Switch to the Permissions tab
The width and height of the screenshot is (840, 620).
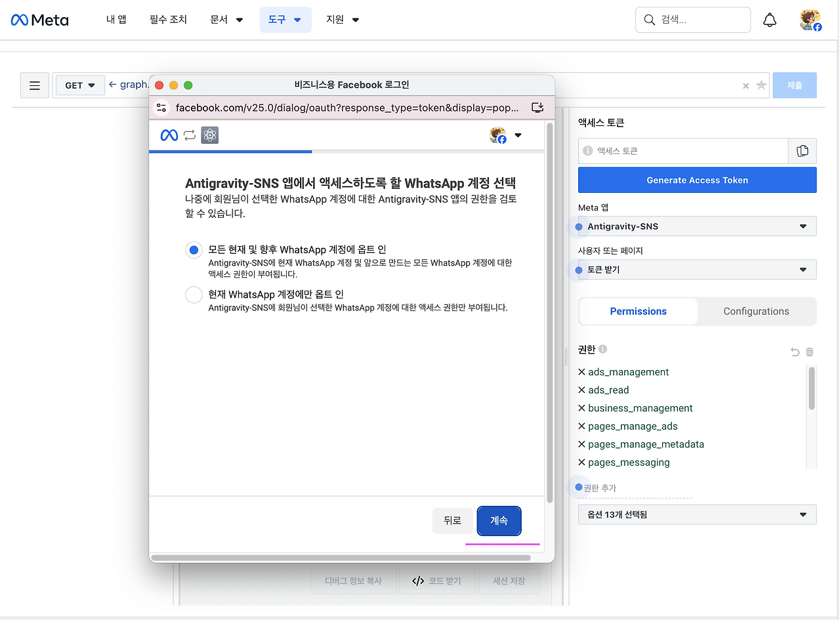639,312
